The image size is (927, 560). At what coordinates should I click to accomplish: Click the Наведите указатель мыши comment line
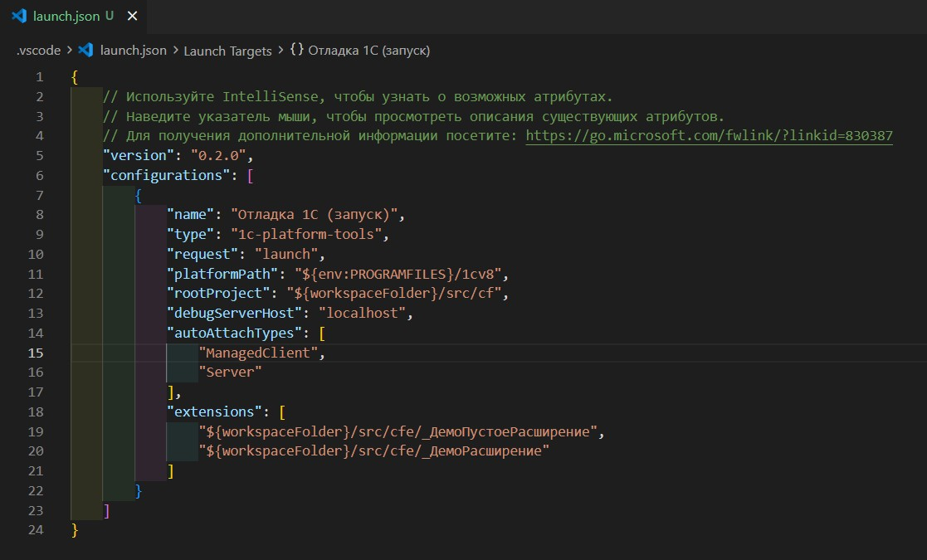[413, 116]
